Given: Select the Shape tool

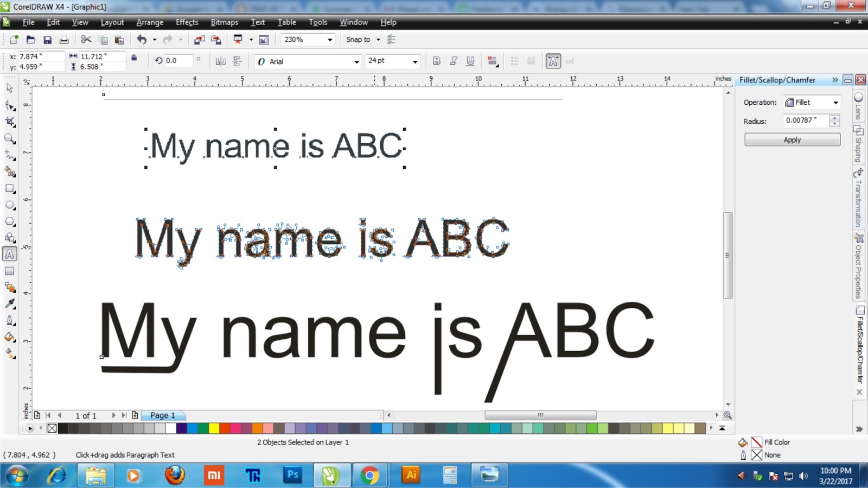Looking at the screenshot, I should (10, 105).
